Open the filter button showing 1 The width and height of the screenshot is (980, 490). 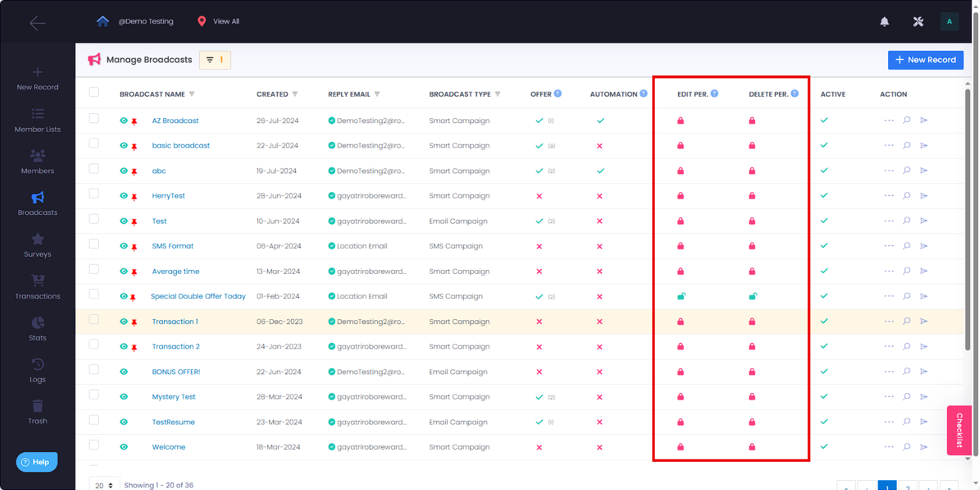pos(215,60)
